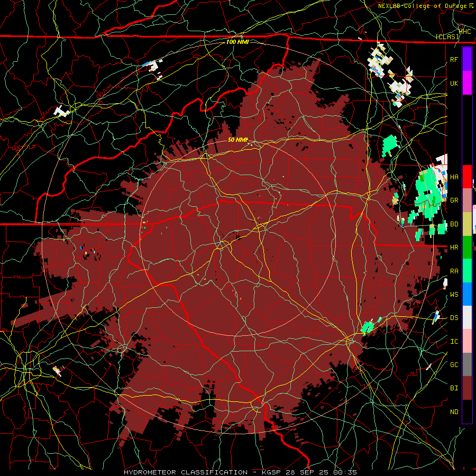Click the ND legend label
This screenshot has height=476, width=476.
click(x=454, y=412)
